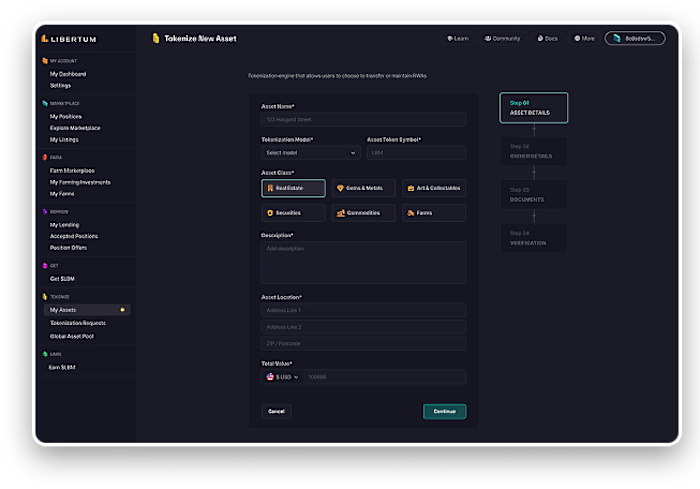Click the Address Line 1 field
Image resolution: width=700 pixels, height=489 pixels.
coord(363,310)
